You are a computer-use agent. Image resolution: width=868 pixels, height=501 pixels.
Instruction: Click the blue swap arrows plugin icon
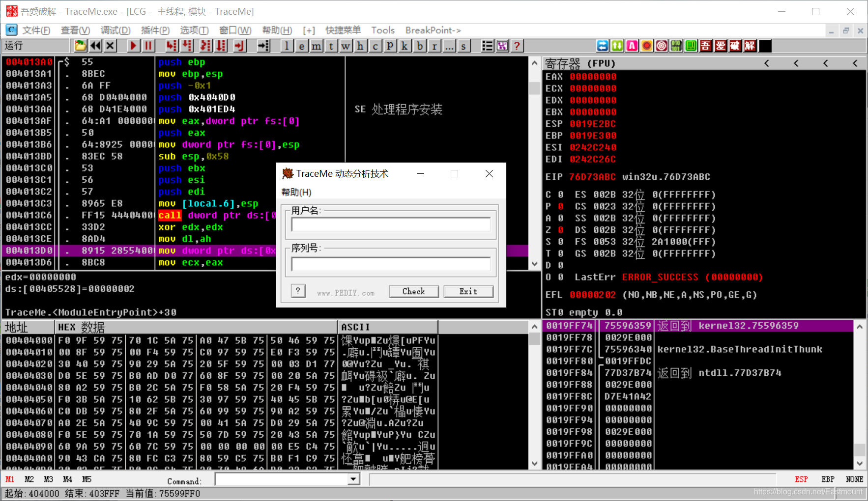click(603, 46)
